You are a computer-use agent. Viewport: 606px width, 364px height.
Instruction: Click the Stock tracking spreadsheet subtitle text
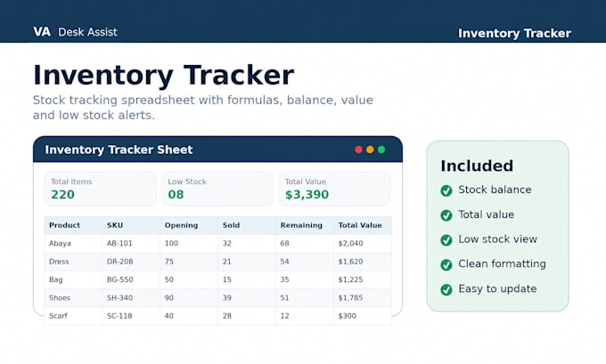203,108
